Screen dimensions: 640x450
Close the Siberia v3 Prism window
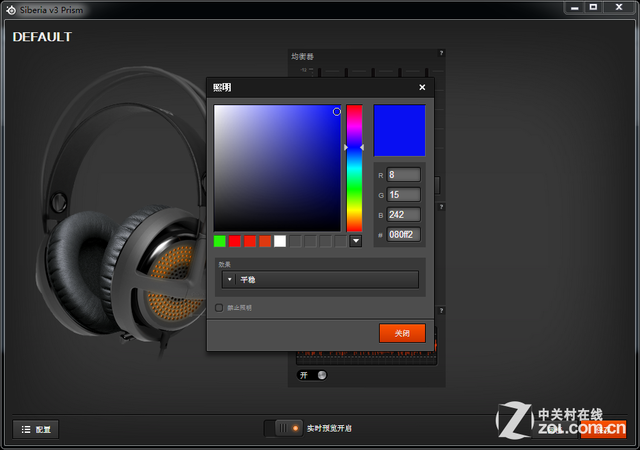[619, 7]
